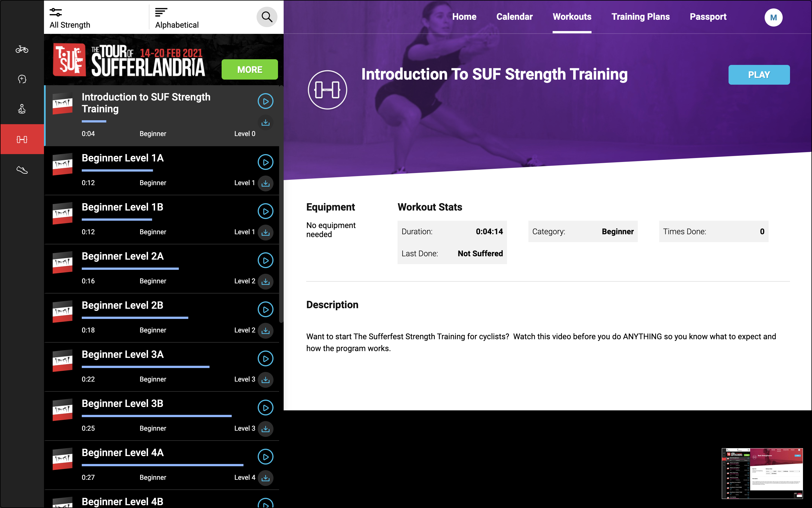Screen dimensions: 812x508
Task: Play Beginner Level 4A workout
Action: (x=265, y=457)
